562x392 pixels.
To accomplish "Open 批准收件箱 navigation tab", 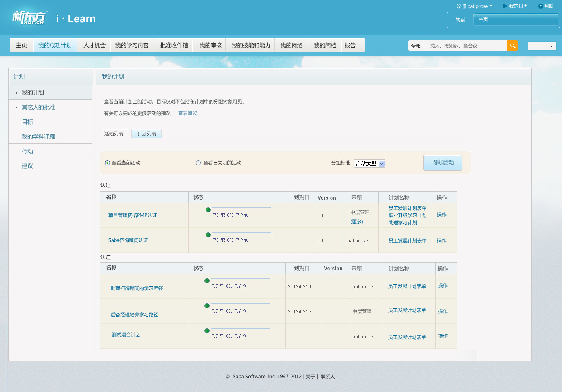I will coord(174,45).
